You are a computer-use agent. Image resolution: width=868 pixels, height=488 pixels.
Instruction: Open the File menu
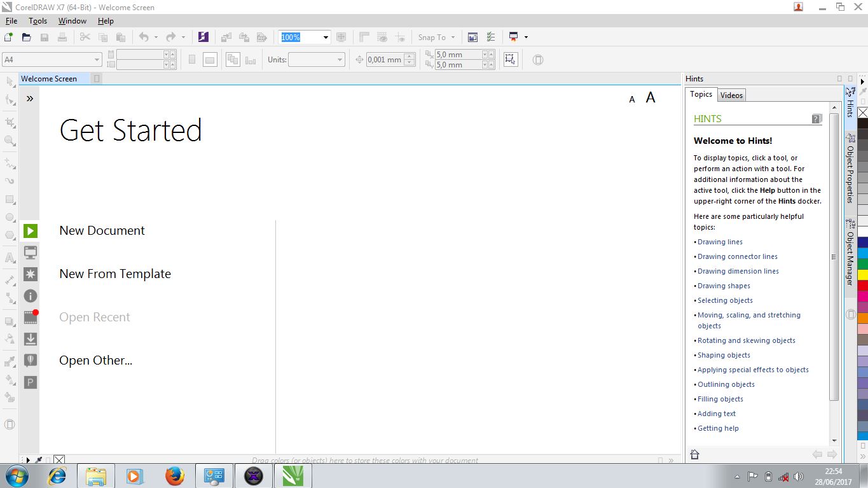11,21
